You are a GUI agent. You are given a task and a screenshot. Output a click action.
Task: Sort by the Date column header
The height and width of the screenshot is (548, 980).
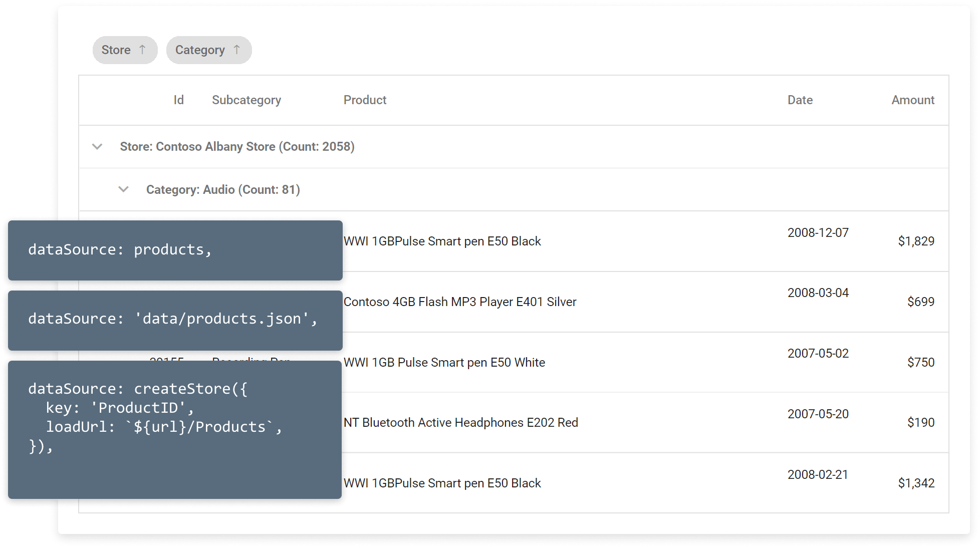(800, 100)
